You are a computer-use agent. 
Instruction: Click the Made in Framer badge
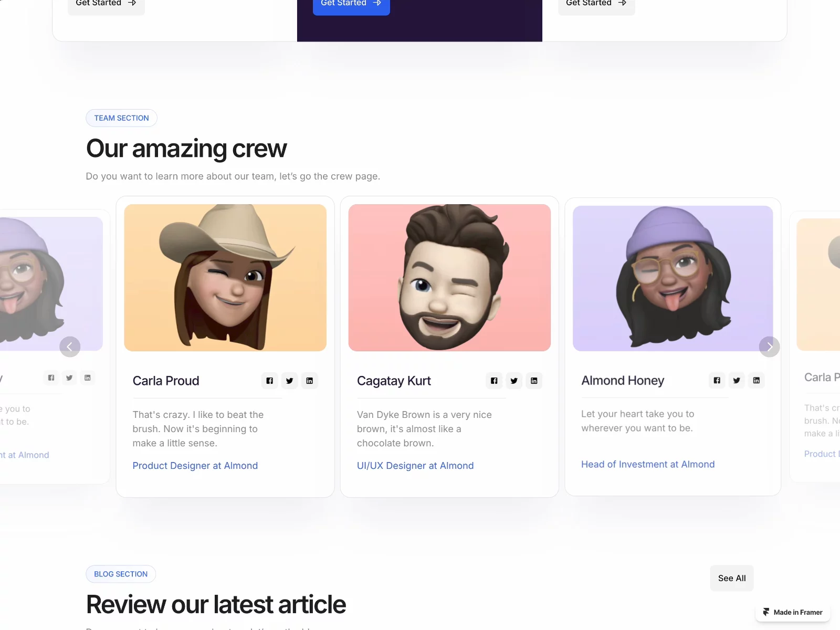click(793, 612)
